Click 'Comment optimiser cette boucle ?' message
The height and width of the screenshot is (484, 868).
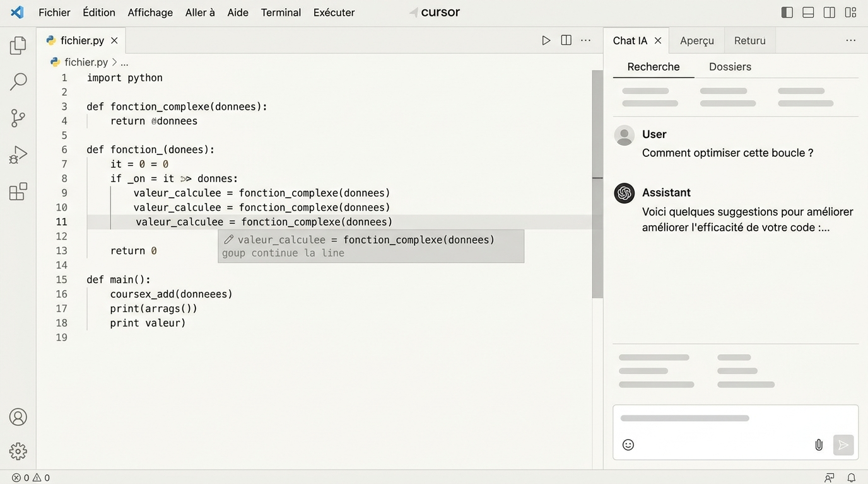coord(728,153)
